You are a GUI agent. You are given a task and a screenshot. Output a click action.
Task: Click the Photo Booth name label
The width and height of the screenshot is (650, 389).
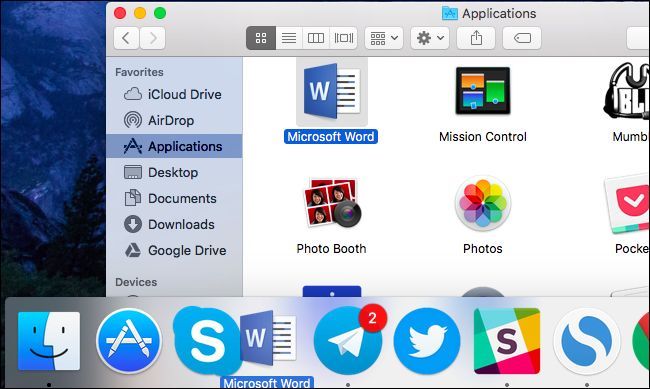[331, 248]
